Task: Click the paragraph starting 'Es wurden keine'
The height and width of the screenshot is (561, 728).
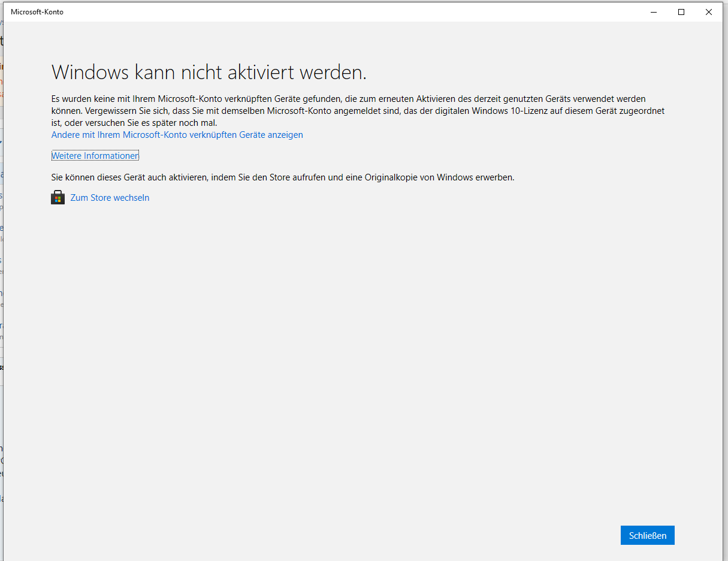Action: tap(358, 111)
